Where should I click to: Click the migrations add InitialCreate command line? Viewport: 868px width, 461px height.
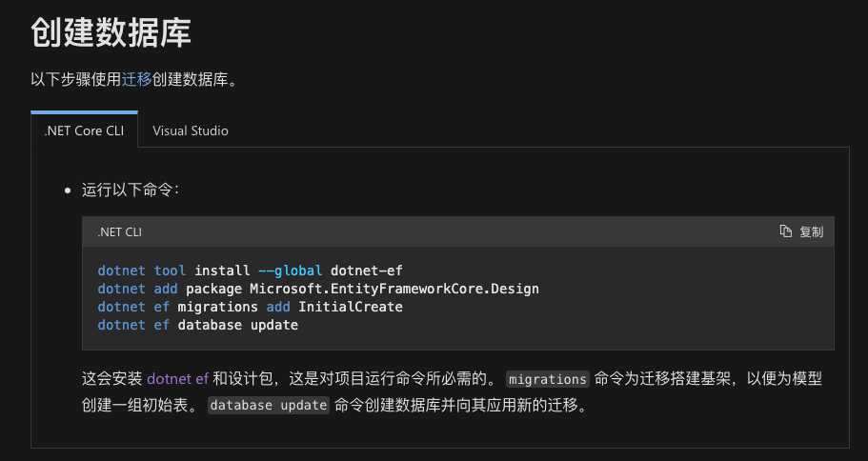coord(250,307)
